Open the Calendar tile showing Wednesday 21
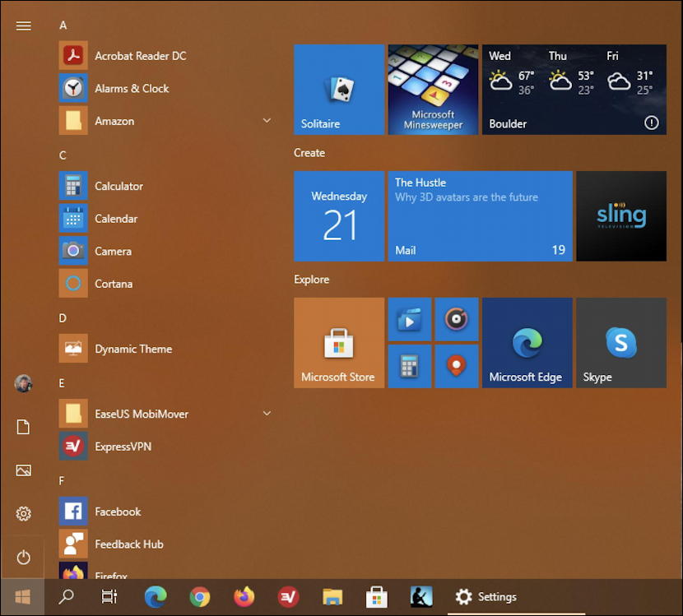The height and width of the screenshot is (616, 683). 338,215
